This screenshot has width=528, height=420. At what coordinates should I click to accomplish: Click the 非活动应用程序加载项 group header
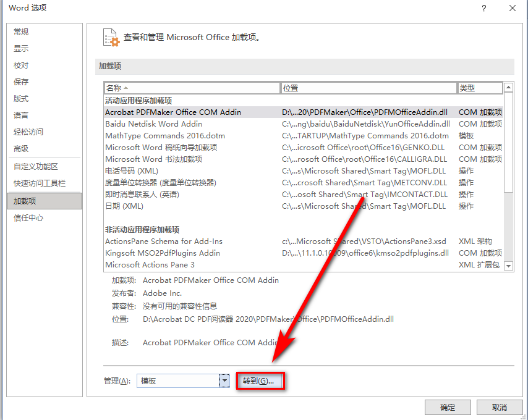click(x=142, y=230)
